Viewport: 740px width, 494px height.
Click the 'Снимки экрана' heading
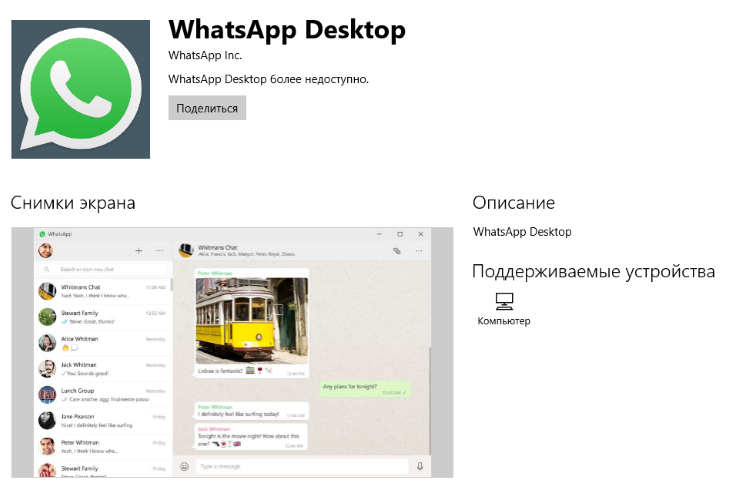pos(73,203)
